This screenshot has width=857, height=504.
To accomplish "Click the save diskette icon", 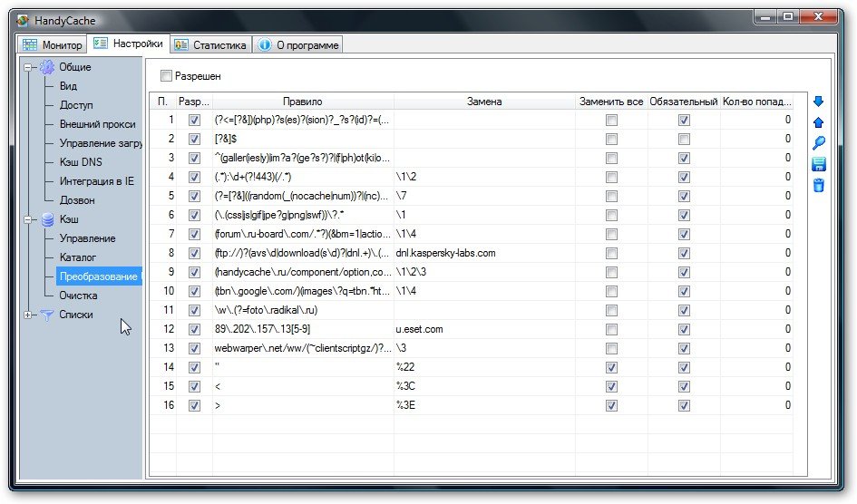I will click(818, 164).
